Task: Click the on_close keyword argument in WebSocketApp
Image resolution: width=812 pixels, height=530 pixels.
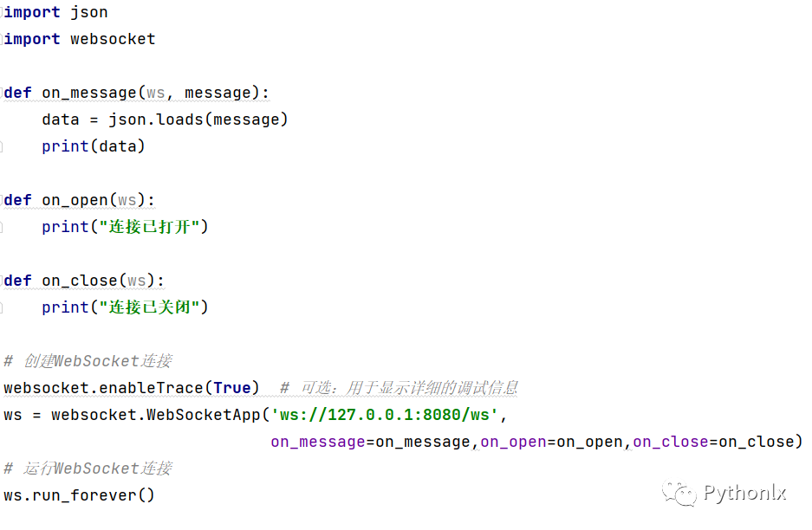Action: click(x=671, y=442)
